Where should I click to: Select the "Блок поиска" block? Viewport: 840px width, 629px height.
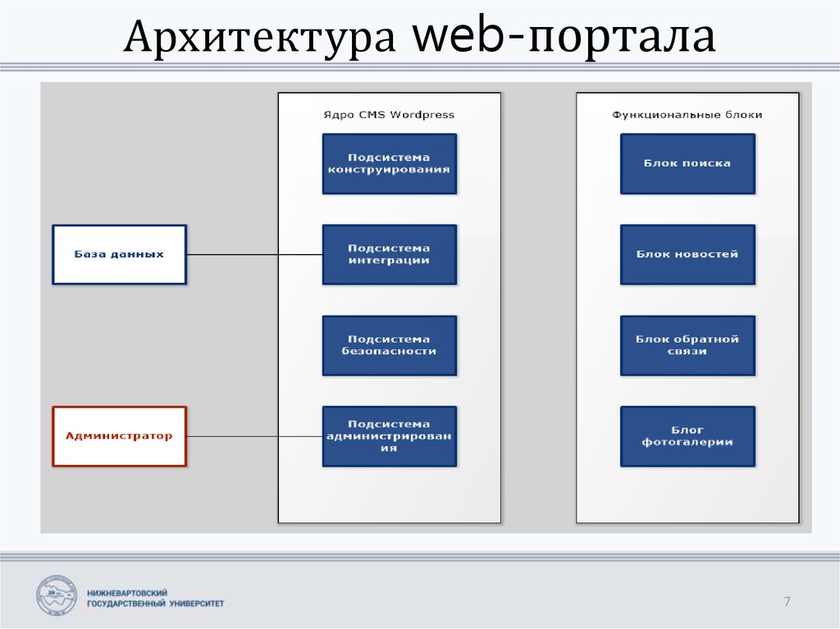688,164
